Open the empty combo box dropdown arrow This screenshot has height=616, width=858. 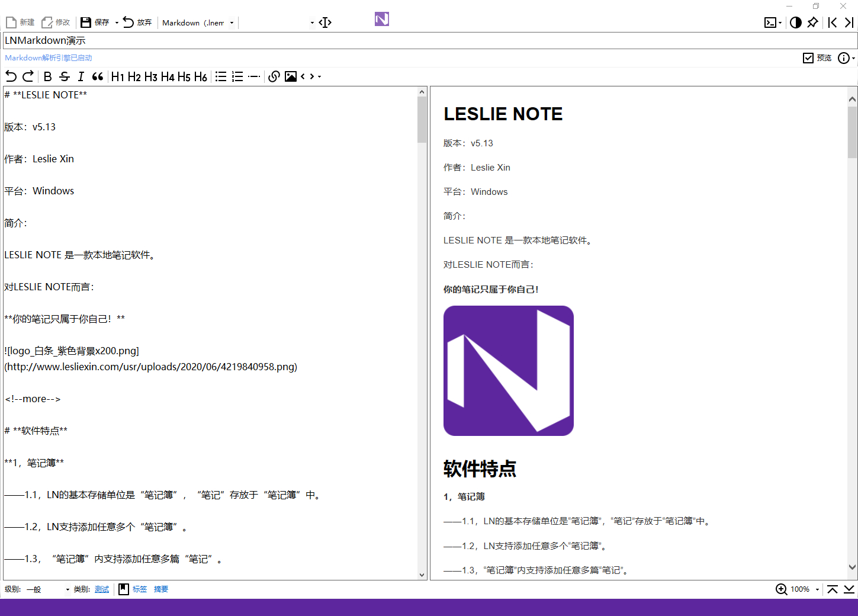click(x=312, y=23)
